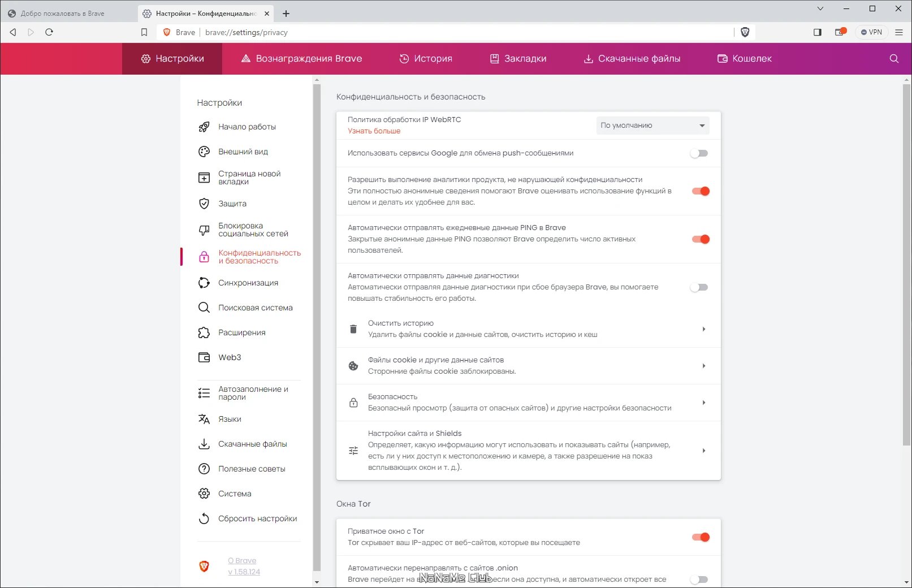This screenshot has width=912, height=588.
Task: Click the palette icon for Внешний вид
Action: click(x=204, y=152)
